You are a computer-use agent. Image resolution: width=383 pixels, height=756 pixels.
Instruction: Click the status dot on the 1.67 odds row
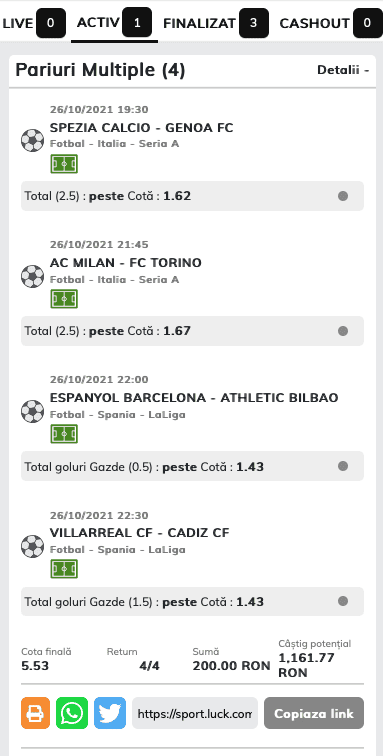click(x=343, y=331)
